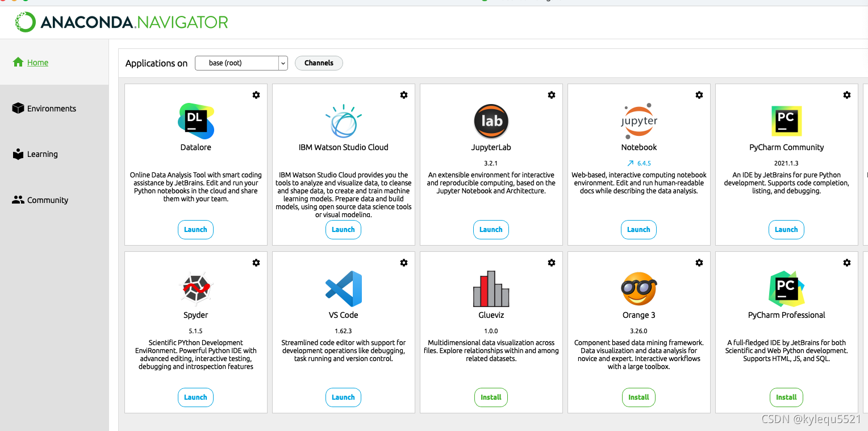
Task: Click the Learning reader icon
Action: 18,154
